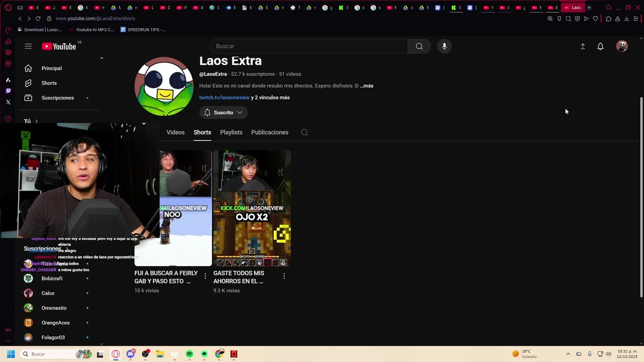Show hidden system tray icons
Viewport: 644px width, 362px height.
pos(568,354)
